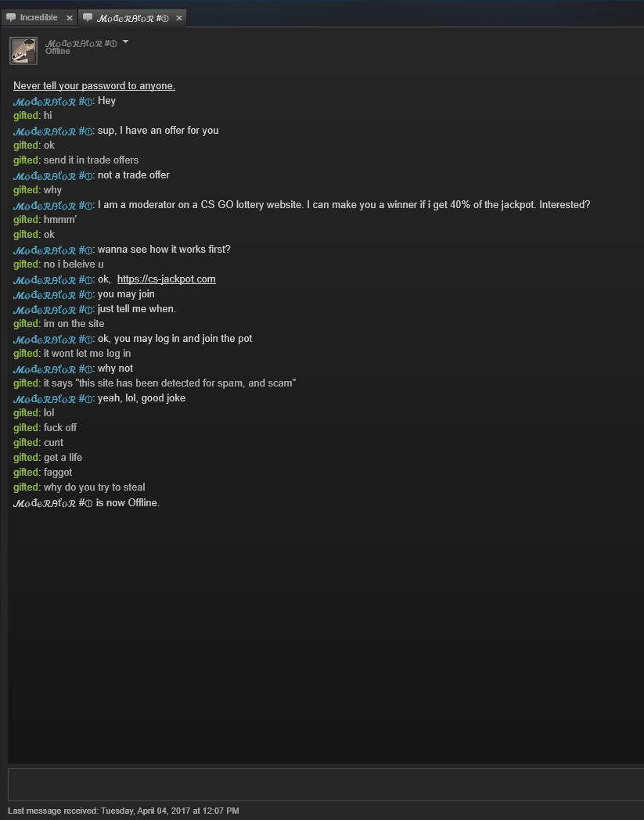Click the Offline status under the header name
This screenshot has height=820, width=644.
58,52
